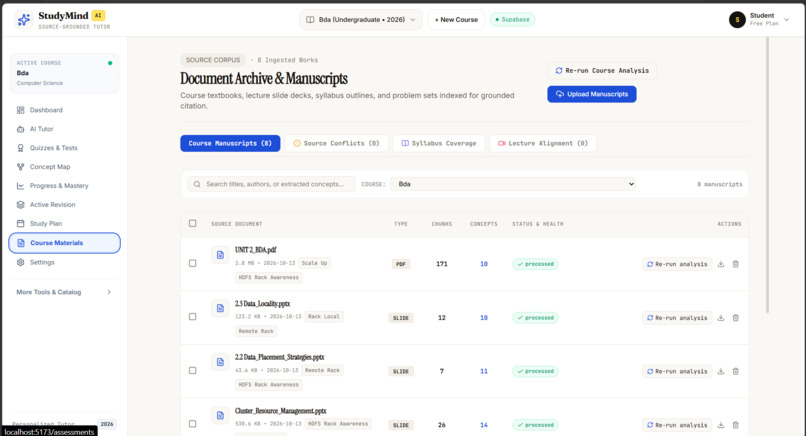806x436 pixels.
Task: Open the Bda course selector dropdown in header
Action: point(361,20)
